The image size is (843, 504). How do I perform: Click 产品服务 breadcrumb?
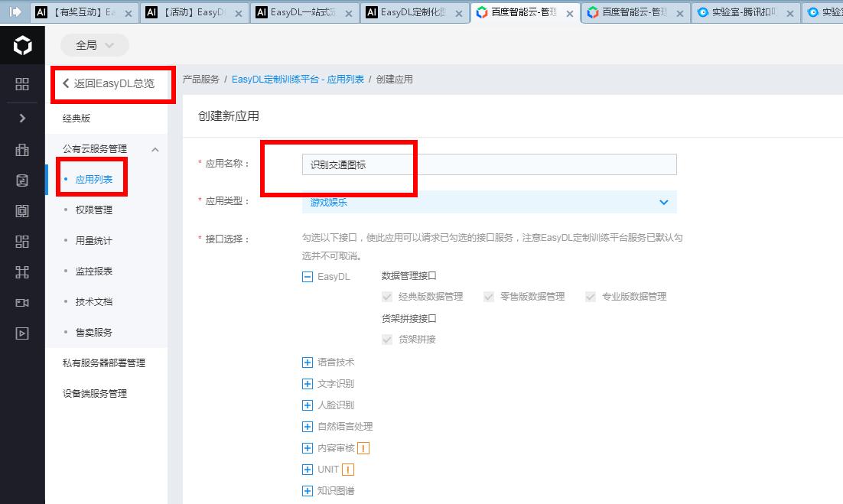click(200, 80)
